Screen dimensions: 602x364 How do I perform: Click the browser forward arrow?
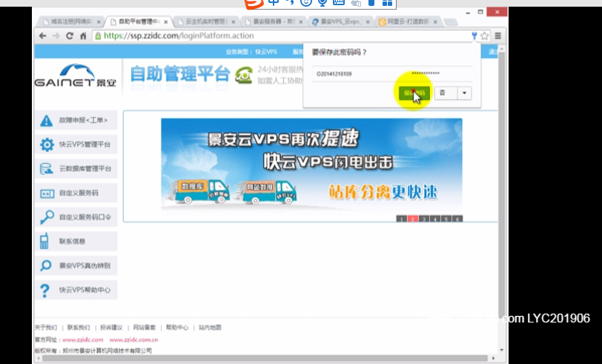click(56, 36)
